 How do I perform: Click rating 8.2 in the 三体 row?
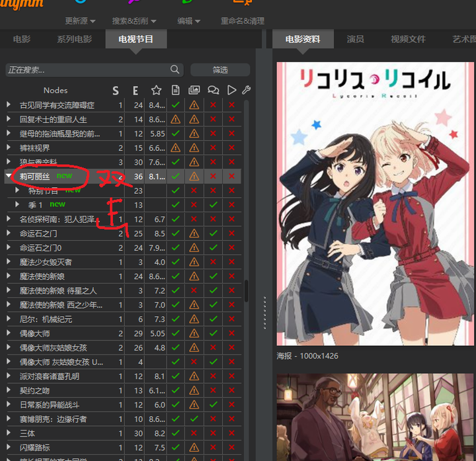pos(160,433)
